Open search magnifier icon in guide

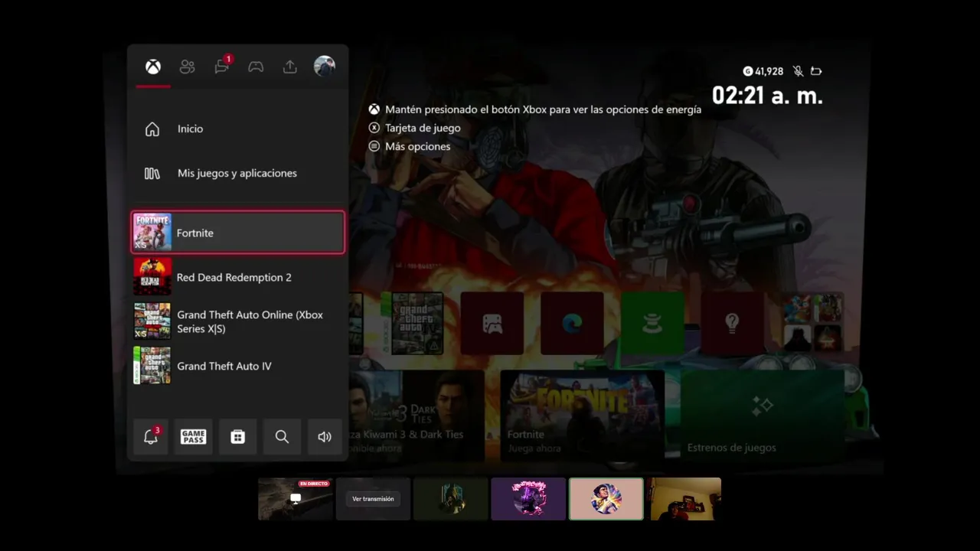tap(282, 437)
